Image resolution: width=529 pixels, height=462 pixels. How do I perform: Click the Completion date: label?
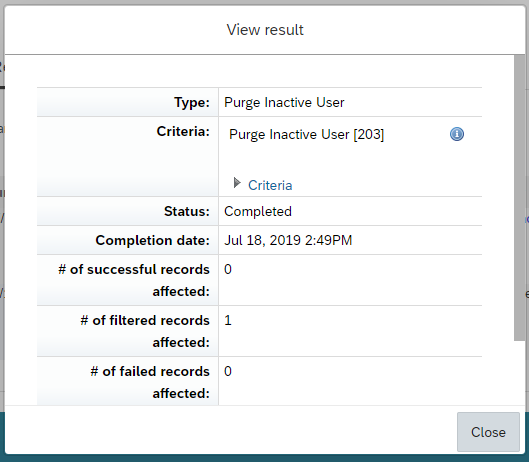click(x=152, y=240)
